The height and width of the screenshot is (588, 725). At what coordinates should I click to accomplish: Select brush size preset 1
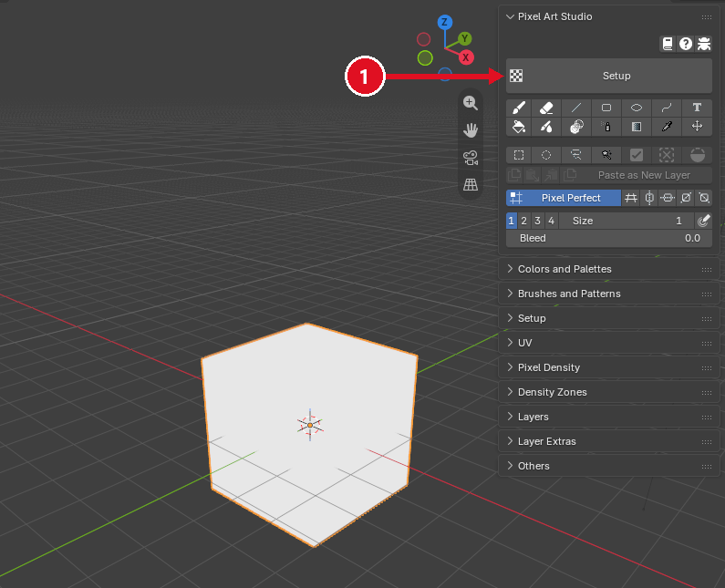(x=512, y=221)
